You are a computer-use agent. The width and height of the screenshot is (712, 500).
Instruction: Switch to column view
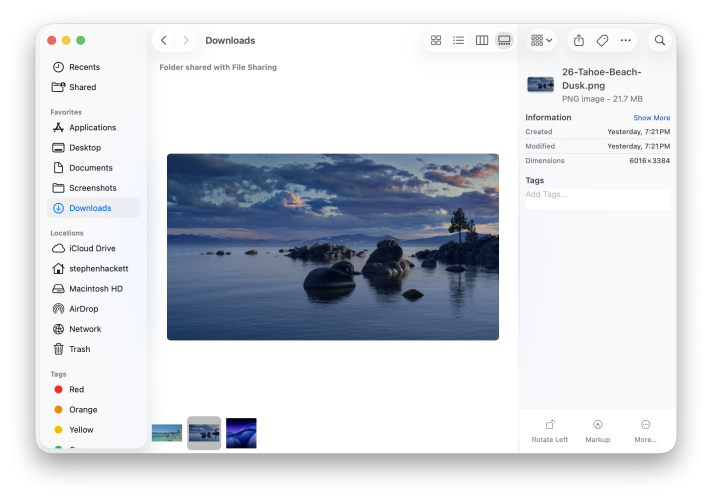[x=481, y=40]
